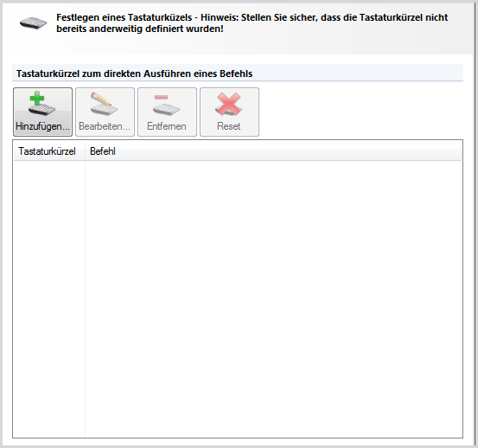The height and width of the screenshot is (448, 478).
Task: Select the section title 'Tastaturkürzel zum direkten Ausführen eines Befehls'
Action: tap(135, 74)
